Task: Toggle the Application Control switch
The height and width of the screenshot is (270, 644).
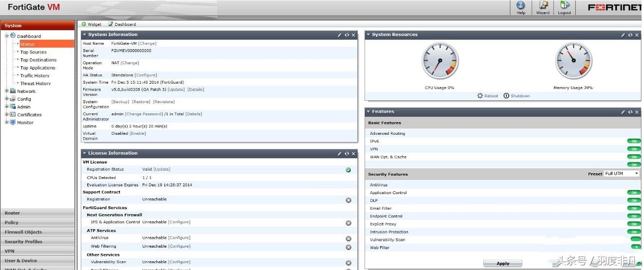Action: click(633, 193)
